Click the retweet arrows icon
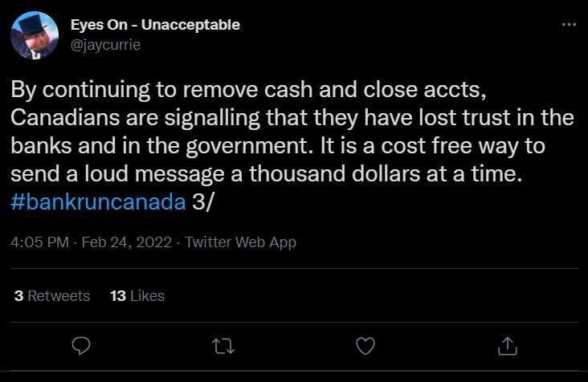This screenshot has height=382, width=588. pyautogui.click(x=223, y=346)
